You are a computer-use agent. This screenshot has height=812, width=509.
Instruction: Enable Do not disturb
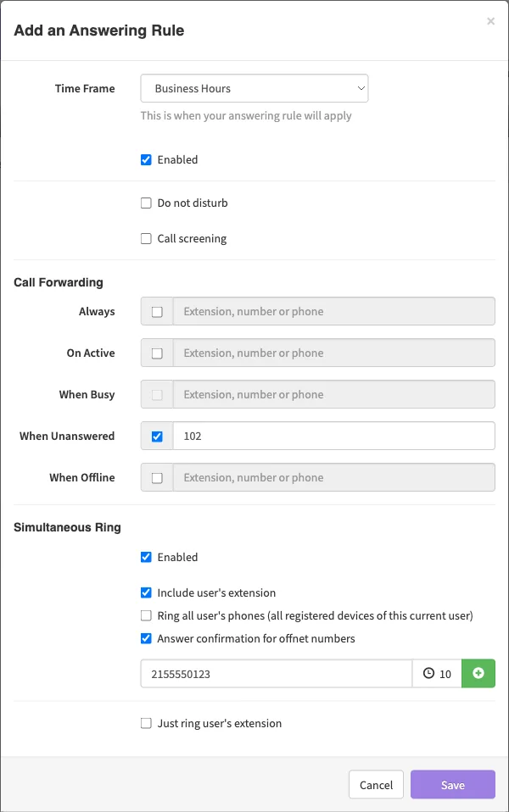146,203
